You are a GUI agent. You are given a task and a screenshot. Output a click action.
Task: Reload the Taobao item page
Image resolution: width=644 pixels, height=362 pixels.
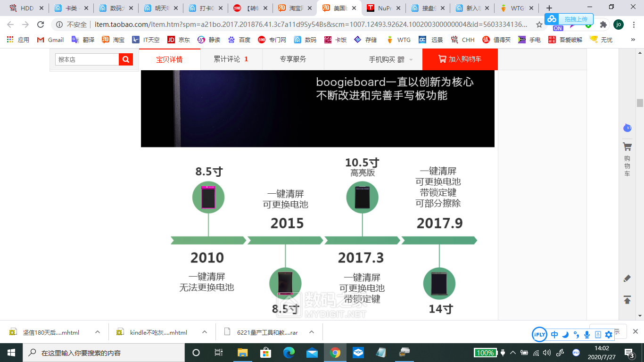[x=41, y=25]
